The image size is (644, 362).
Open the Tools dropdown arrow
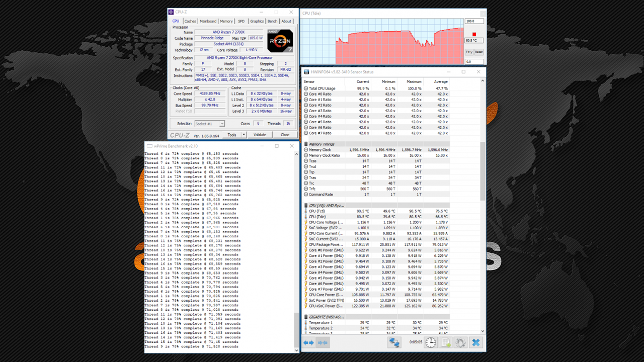[244, 135]
